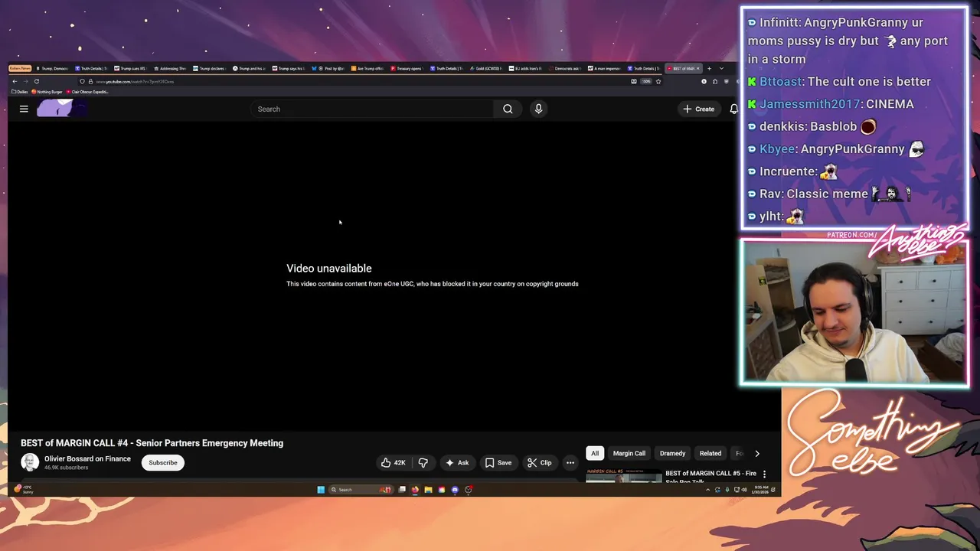Screen dimensions: 980x551
Task: Open the Ask AI button
Action: 457,462
